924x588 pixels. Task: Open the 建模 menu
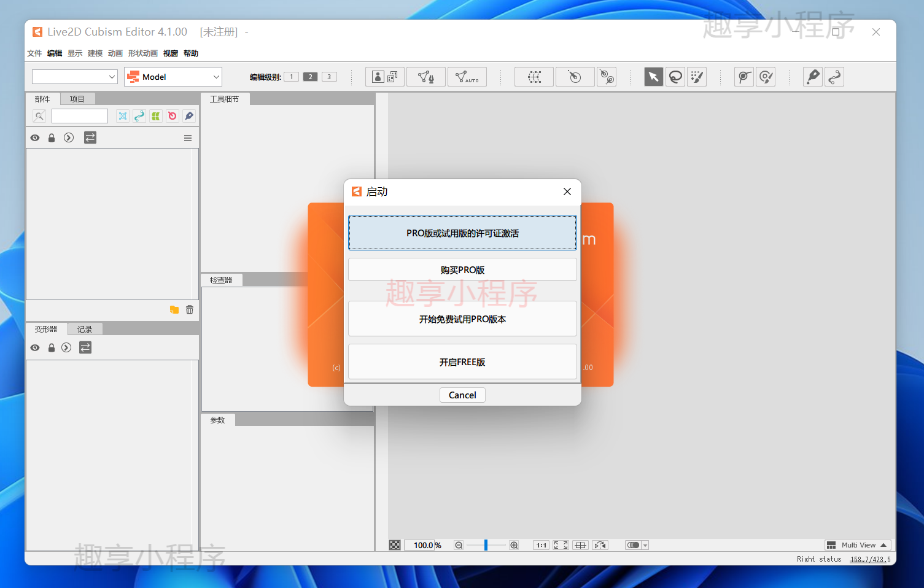[95, 53]
